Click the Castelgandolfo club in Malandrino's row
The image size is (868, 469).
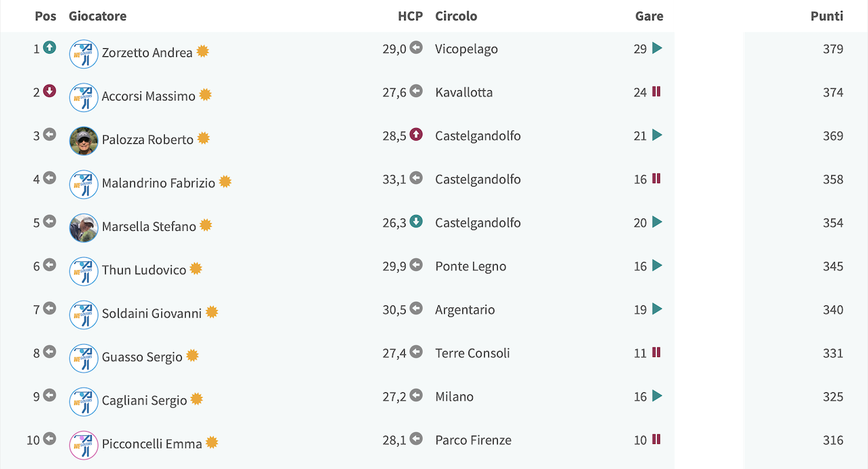[478, 179]
